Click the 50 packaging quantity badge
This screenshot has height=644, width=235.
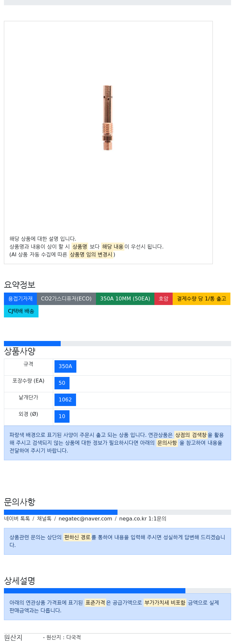point(62,383)
